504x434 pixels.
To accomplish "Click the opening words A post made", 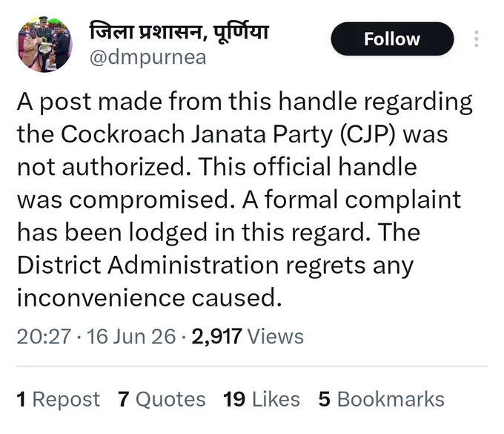I will click(x=90, y=102).
